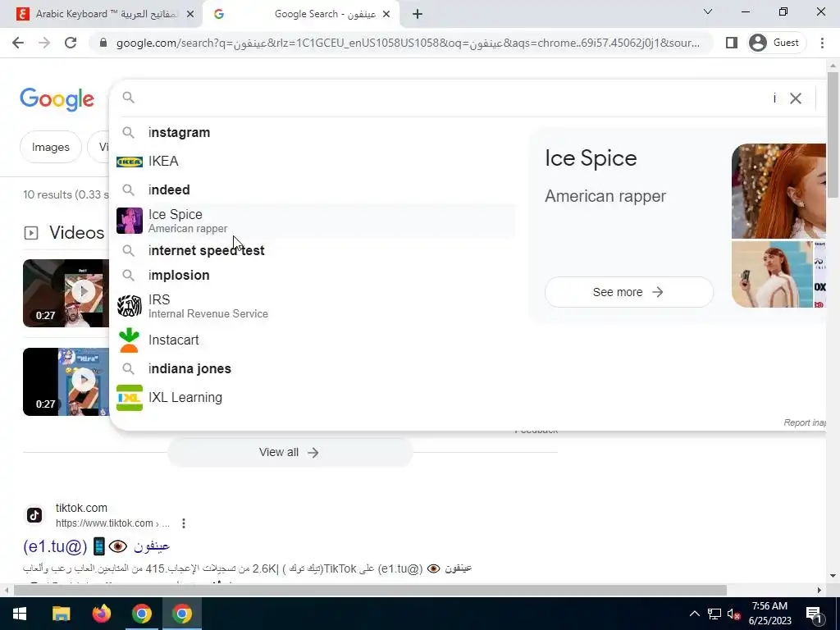840x630 pixels.
Task: Filter results by Images
Action: (51, 147)
